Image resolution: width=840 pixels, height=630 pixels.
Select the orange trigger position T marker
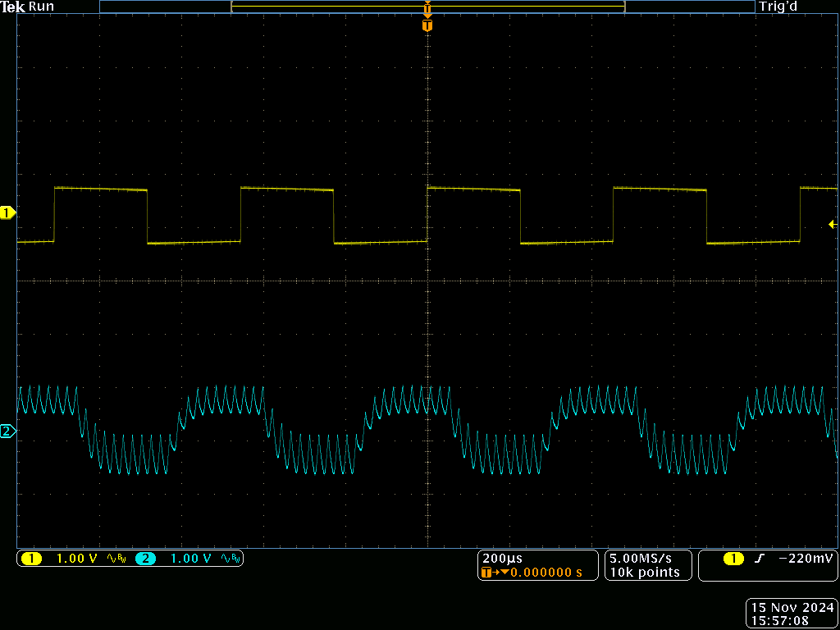click(x=427, y=25)
